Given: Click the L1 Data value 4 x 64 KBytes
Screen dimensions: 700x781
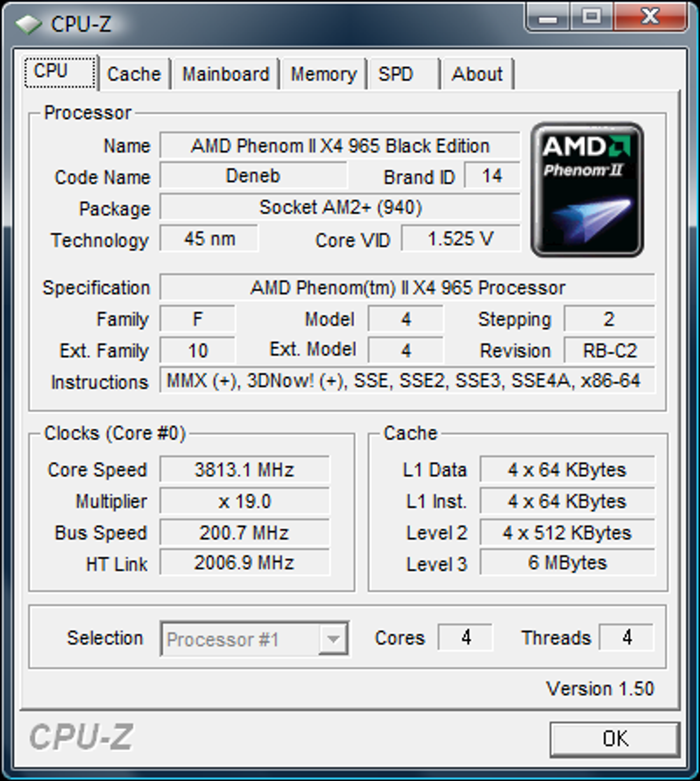Looking at the screenshot, I should pyautogui.click(x=567, y=470).
